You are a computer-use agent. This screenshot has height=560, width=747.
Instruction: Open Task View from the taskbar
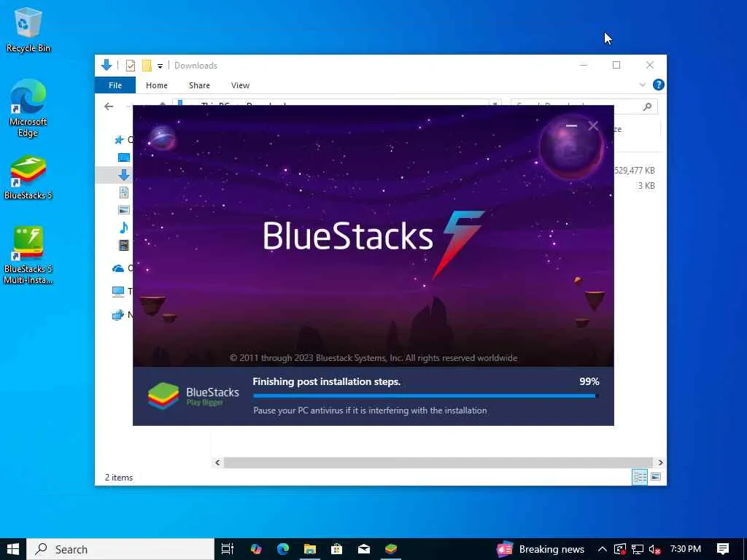click(228, 549)
